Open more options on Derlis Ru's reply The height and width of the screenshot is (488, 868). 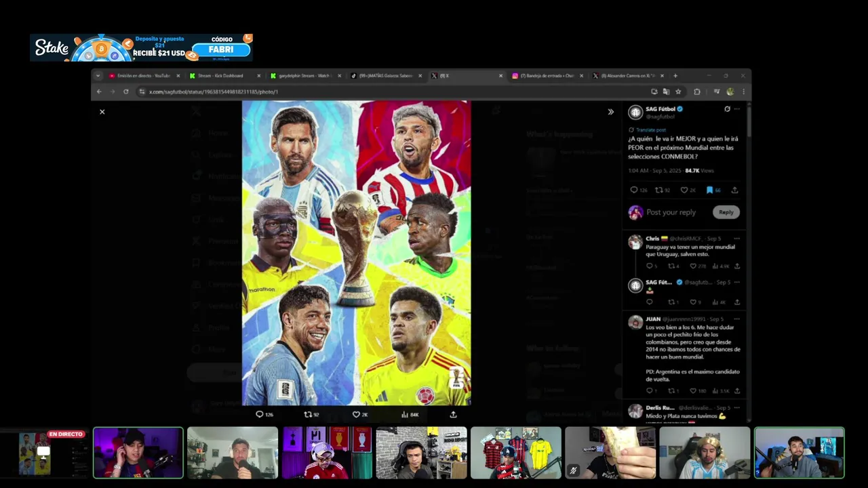tap(737, 407)
